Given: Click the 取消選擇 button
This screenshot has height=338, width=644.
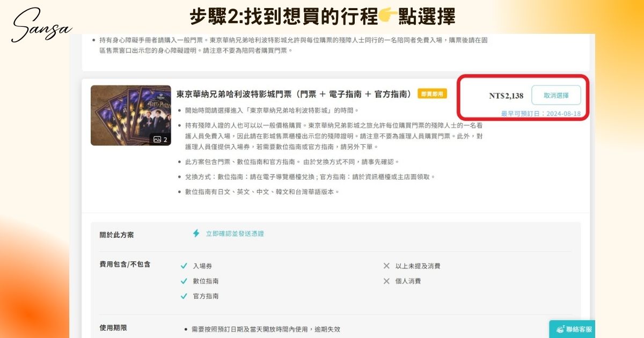Looking at the screenshot, I should pyautogui.click(x=556, y=95).
